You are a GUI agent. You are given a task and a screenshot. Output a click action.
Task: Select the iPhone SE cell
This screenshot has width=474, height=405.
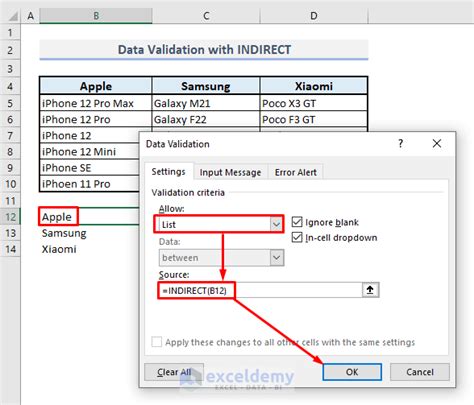pos(90,168)
